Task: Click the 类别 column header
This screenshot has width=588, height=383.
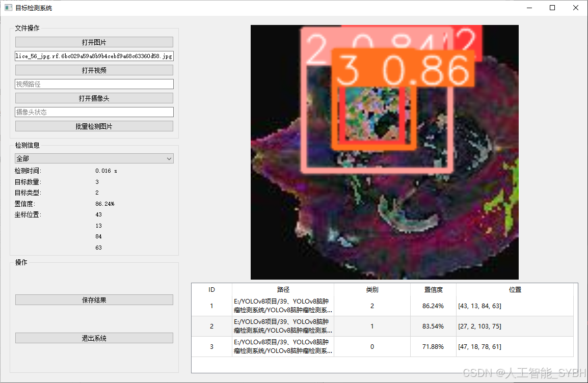Action: tap(372, 290)
